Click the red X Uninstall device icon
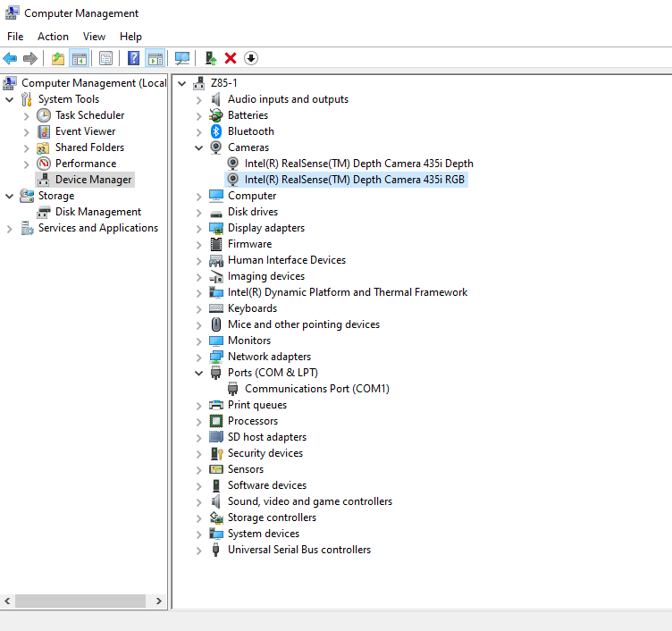 231,58
